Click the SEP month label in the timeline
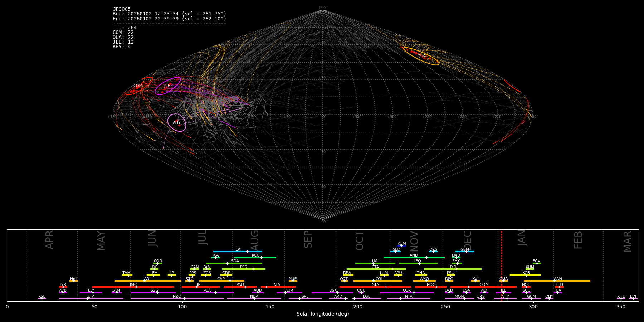The width and height of the screenshot is (644, 322). (x=308, y=239)
